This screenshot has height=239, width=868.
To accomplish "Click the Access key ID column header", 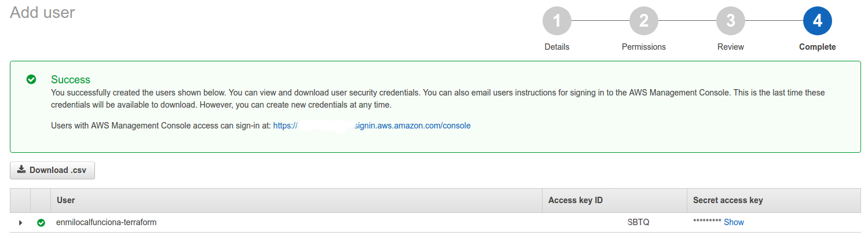I will pyautogui.click(x=575, y=200).
